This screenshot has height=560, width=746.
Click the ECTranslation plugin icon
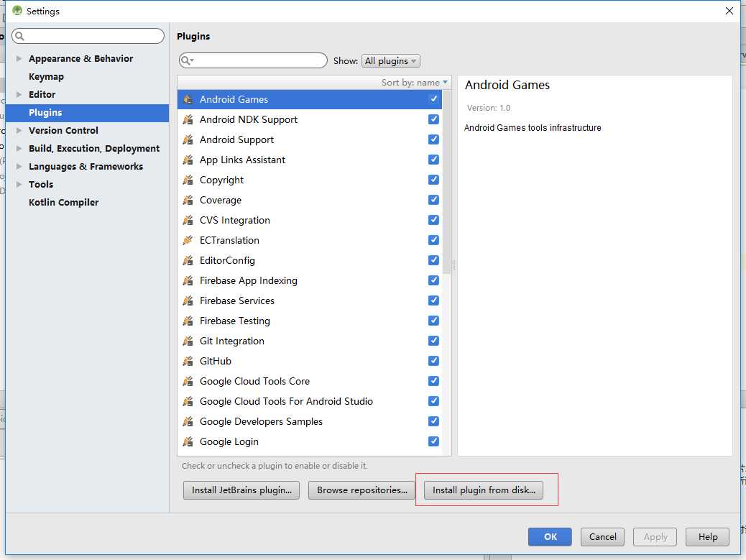188,240
